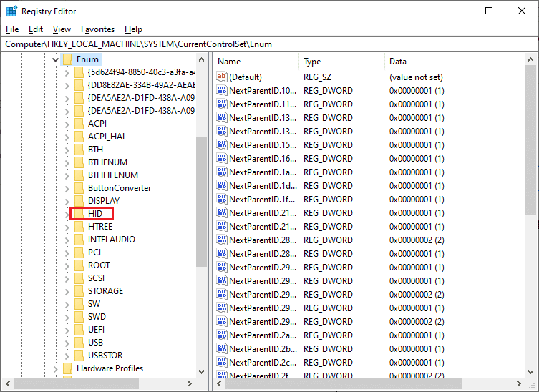Open the Edit menu

pyautogui.click(x=35, y=29)
